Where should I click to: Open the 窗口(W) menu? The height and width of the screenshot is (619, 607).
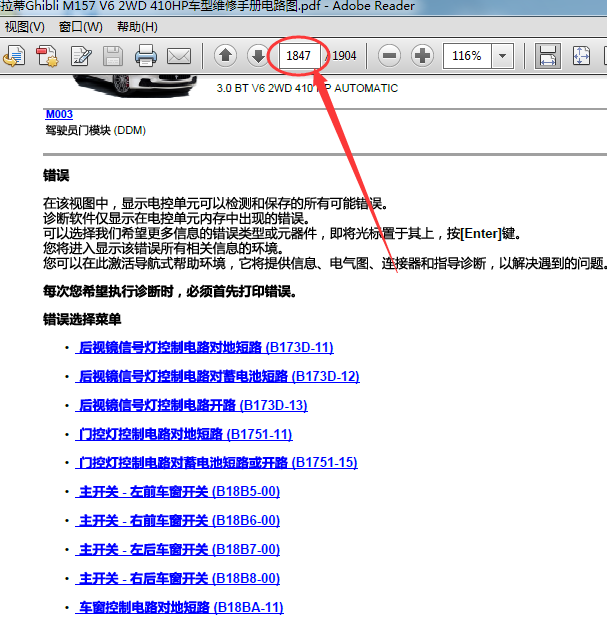(x=81, y=27)
